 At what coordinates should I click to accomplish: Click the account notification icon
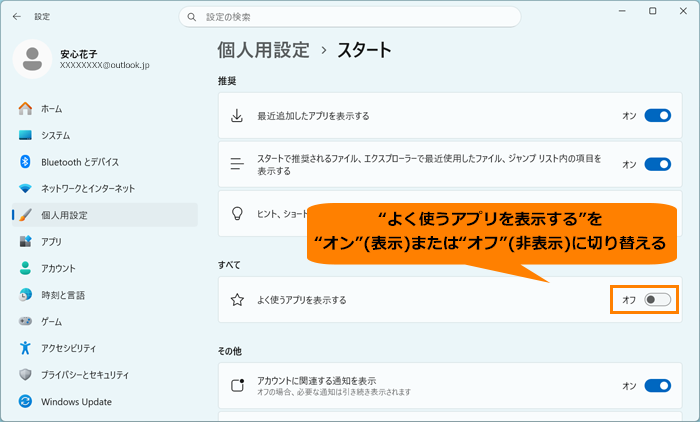[x=238, y=385]
